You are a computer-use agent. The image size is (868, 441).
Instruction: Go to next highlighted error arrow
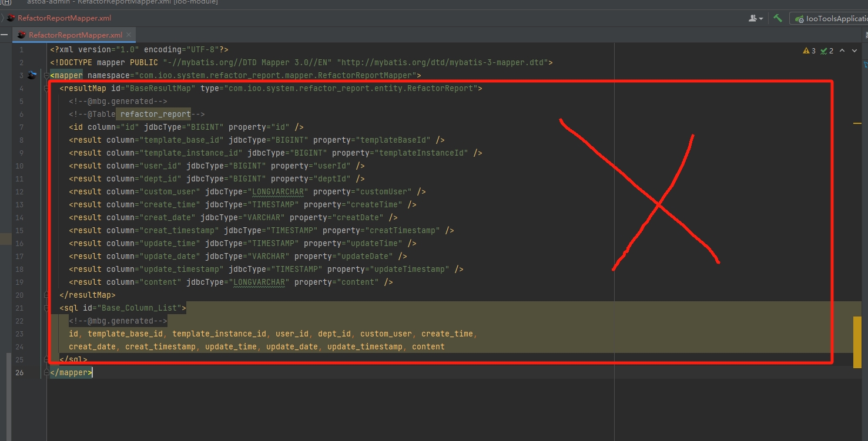pyautogui.click(x=854, y=51)
